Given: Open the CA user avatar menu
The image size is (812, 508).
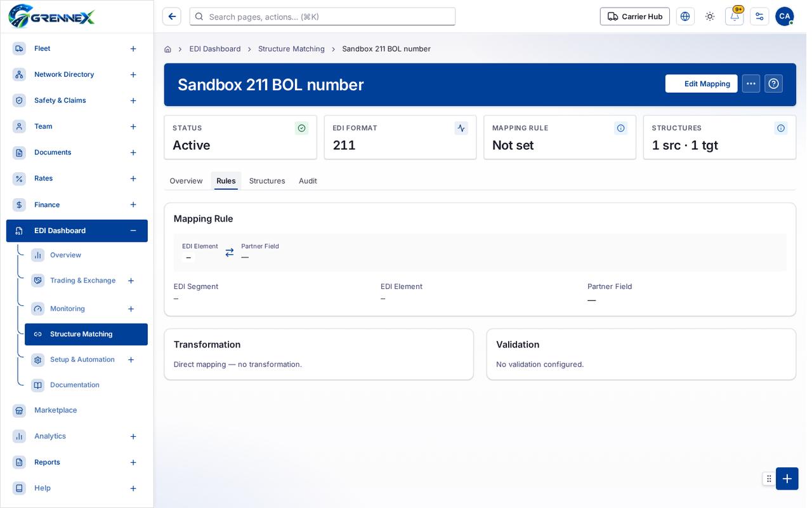Looking at the screenshot, I should point(785,17).
